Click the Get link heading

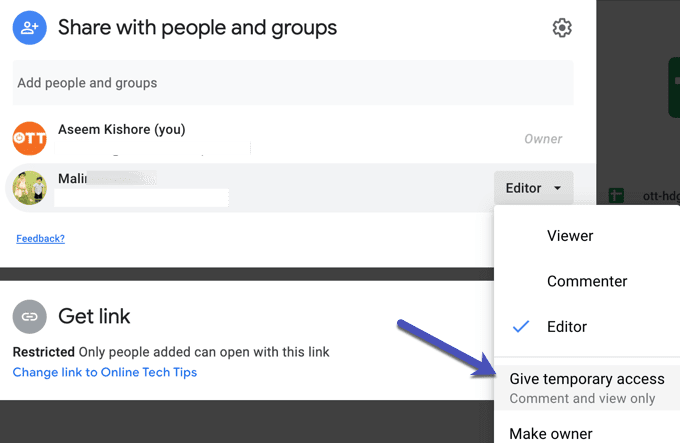click(x=94, y=317)
